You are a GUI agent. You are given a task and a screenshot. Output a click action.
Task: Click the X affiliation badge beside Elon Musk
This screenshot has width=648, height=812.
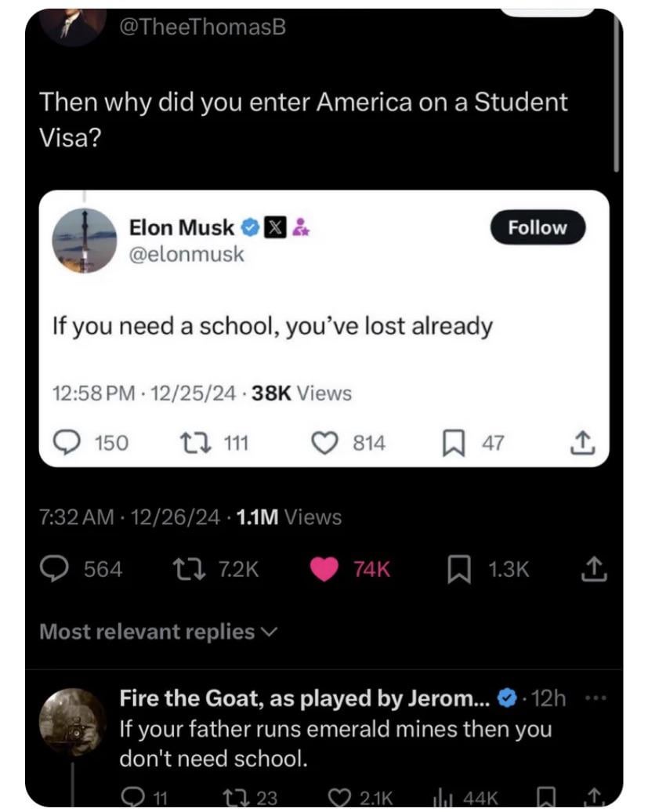tap(275, 228)
